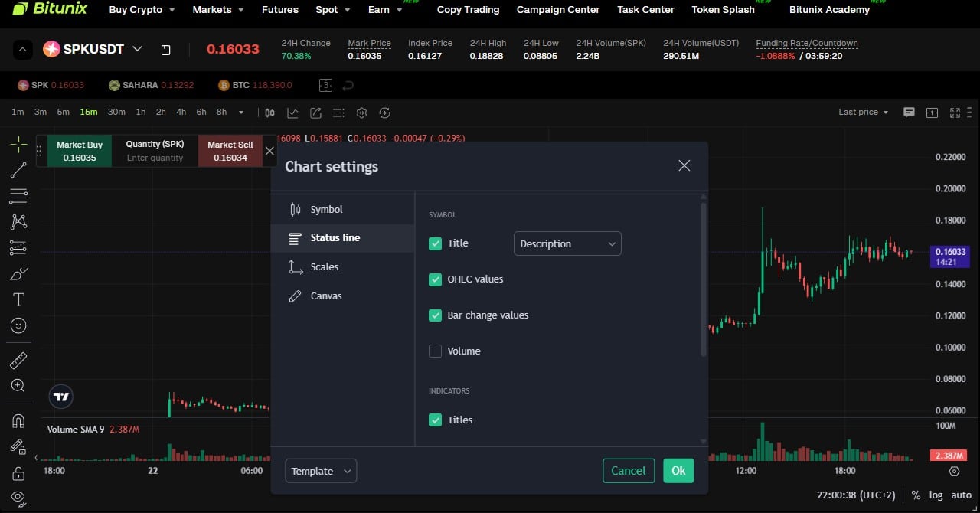Select the brush drawing tool
The image size is (980, 513).
(x=18, y=273)
